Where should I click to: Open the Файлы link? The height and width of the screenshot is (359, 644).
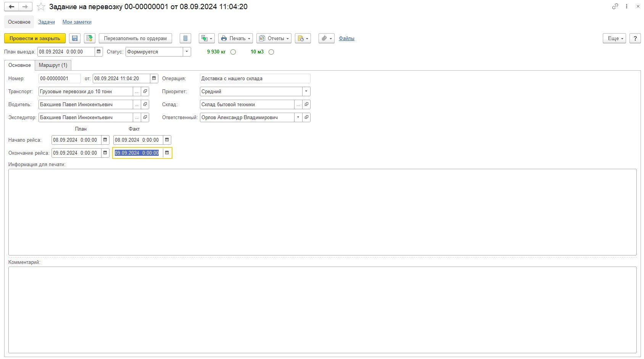click(x=346, y=38)
